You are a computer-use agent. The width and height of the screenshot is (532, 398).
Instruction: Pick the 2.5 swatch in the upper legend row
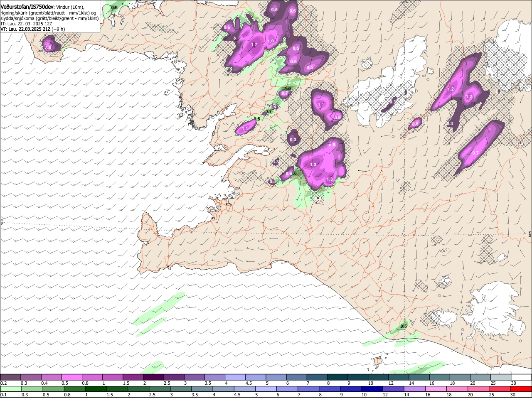tap(173, 377)
